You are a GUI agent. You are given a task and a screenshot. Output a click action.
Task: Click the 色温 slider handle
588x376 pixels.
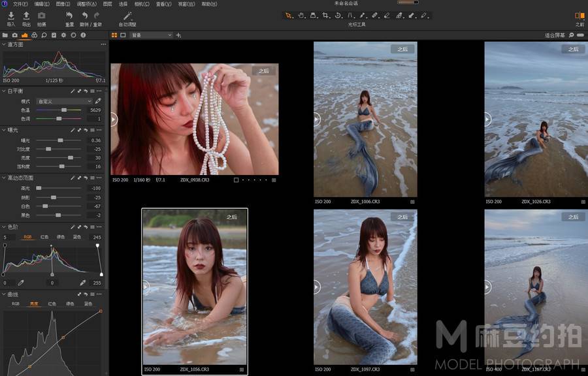click(x=64, y=110)
